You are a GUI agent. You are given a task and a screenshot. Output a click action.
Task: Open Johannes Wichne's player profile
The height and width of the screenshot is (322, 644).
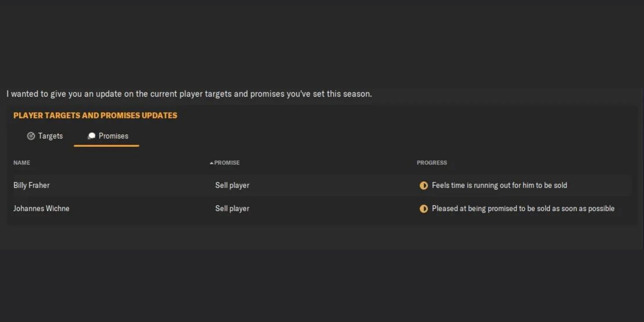click(x=42, y=209)
